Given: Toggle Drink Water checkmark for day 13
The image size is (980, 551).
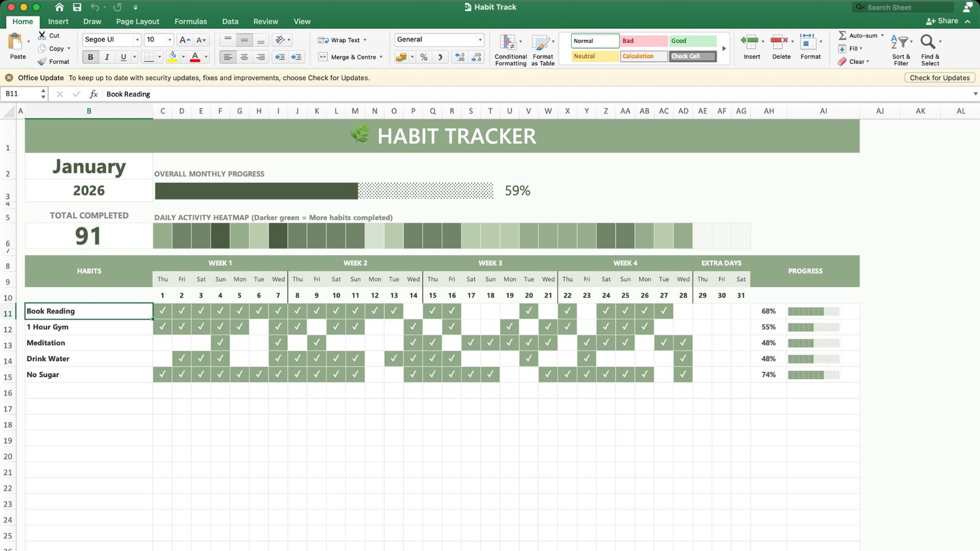Looking at the screenshot, I should pyautogui.click(x=394, y=359).
